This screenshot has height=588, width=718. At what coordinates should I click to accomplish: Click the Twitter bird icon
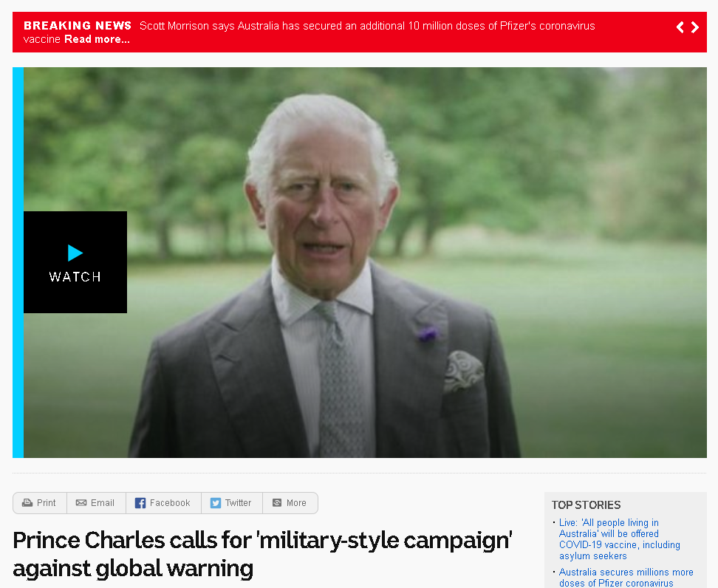pyautogui.click(x=215, y=503)
